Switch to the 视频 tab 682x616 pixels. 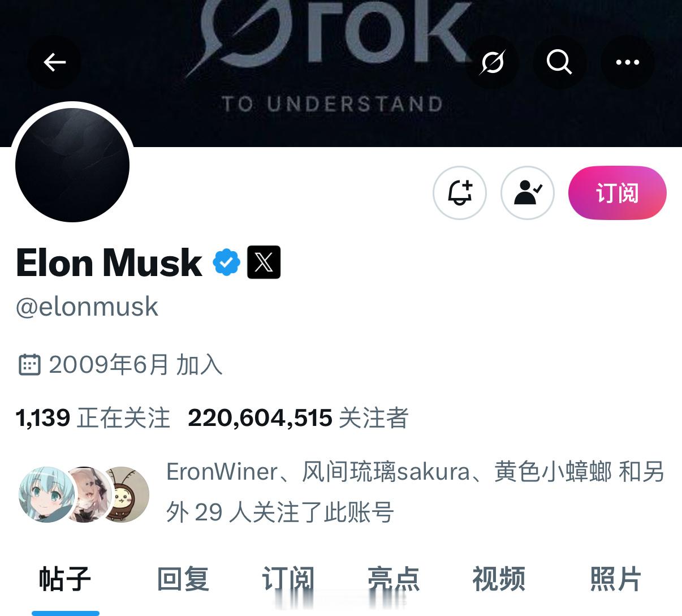(x=499, y=579)
